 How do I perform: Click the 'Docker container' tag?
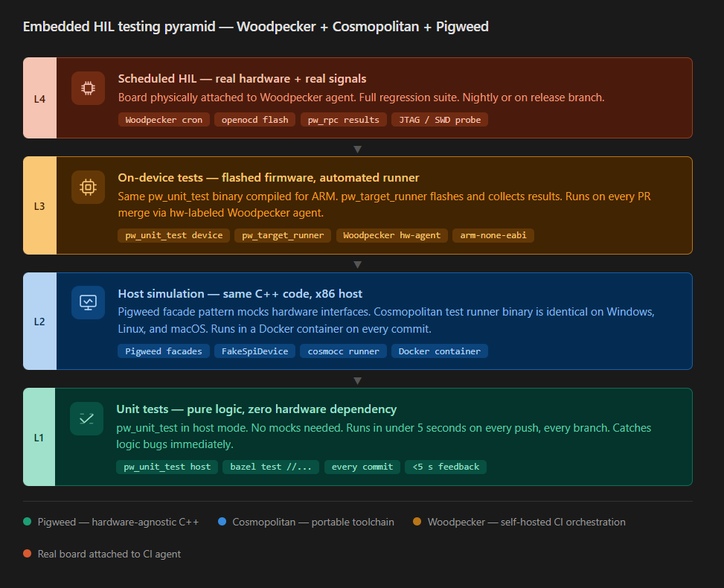(x=439, y=351)
